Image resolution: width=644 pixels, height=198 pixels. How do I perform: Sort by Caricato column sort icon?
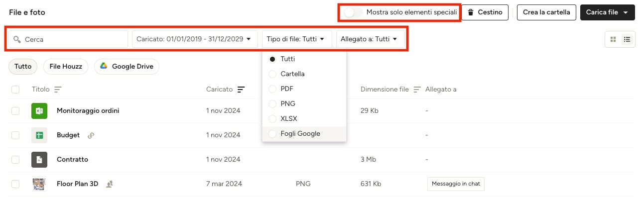point(241,90)
